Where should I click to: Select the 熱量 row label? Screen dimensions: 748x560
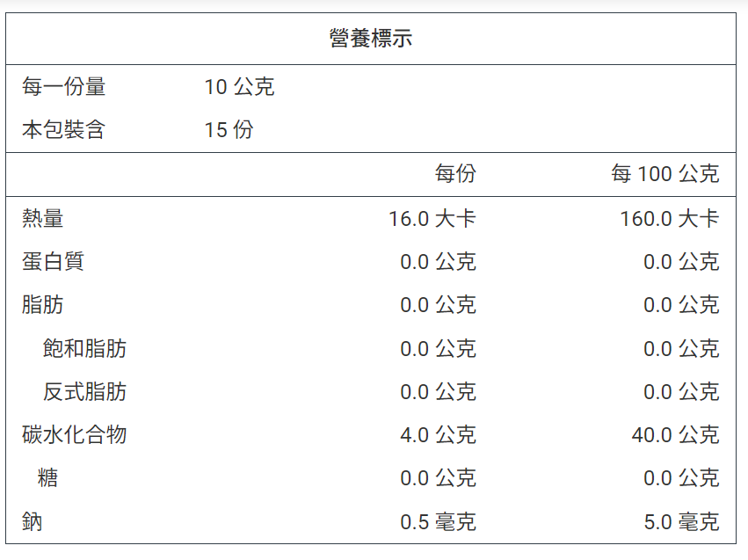[42, 219]
